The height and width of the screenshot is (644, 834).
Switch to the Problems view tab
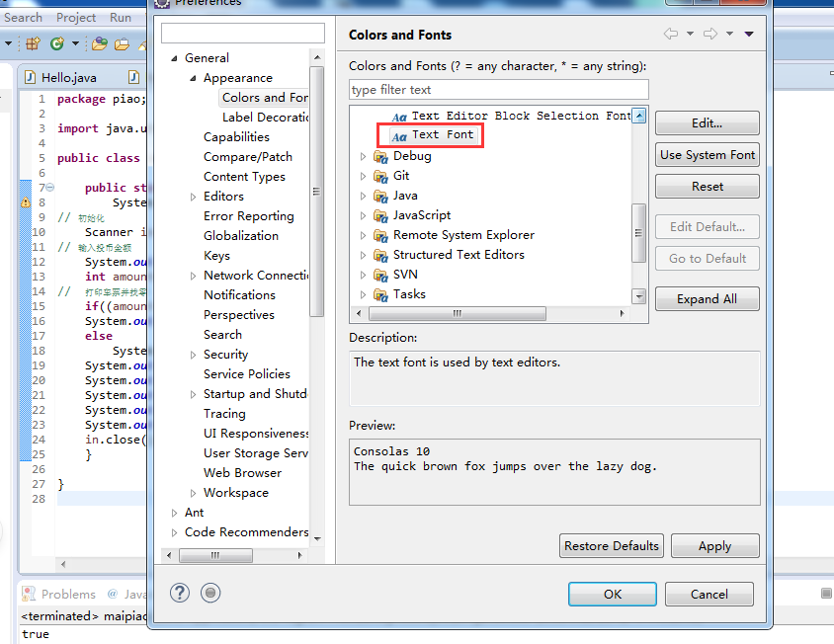coord(68,594)
